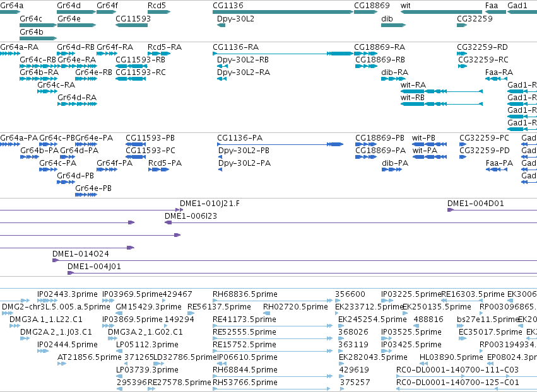Viewport: 537px width, 392px height.
Task: Click the Gr64c gene label
Action: pyautogui.click(x=31, y=19)
